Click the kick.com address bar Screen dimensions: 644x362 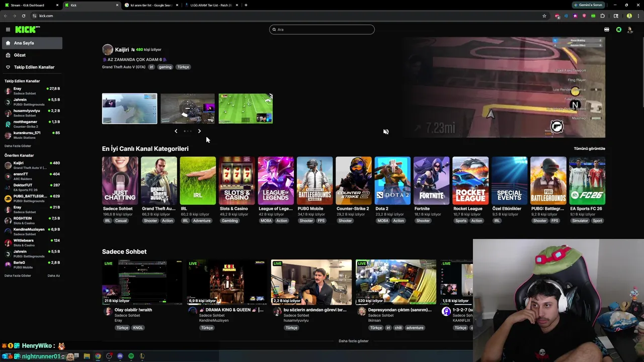tap(287, 16)
